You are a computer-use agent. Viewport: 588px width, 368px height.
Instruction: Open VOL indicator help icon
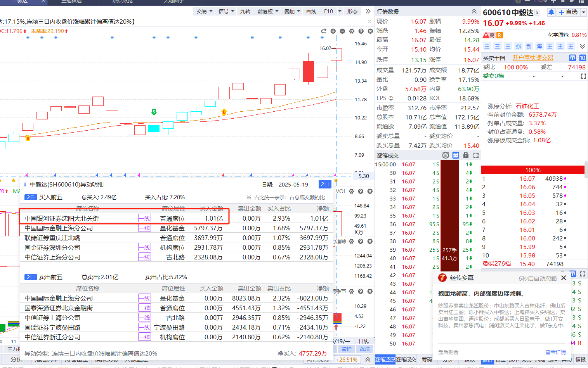(361, 191)
